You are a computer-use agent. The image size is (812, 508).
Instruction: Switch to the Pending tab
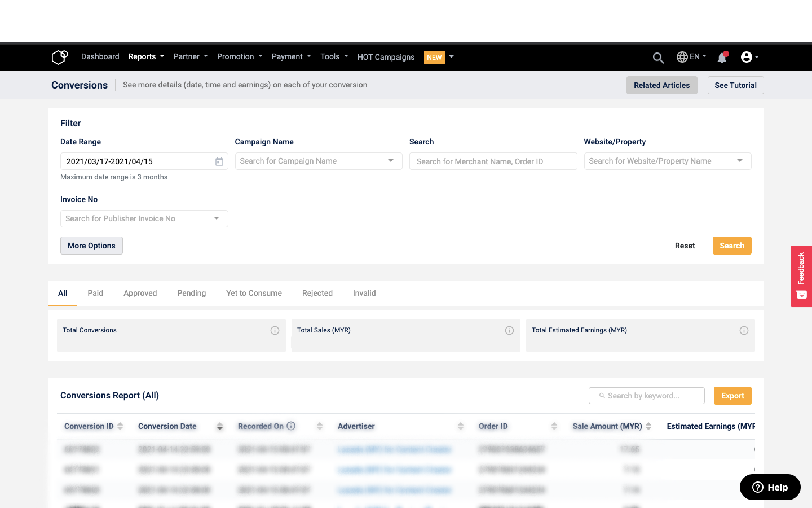[191, 293]
